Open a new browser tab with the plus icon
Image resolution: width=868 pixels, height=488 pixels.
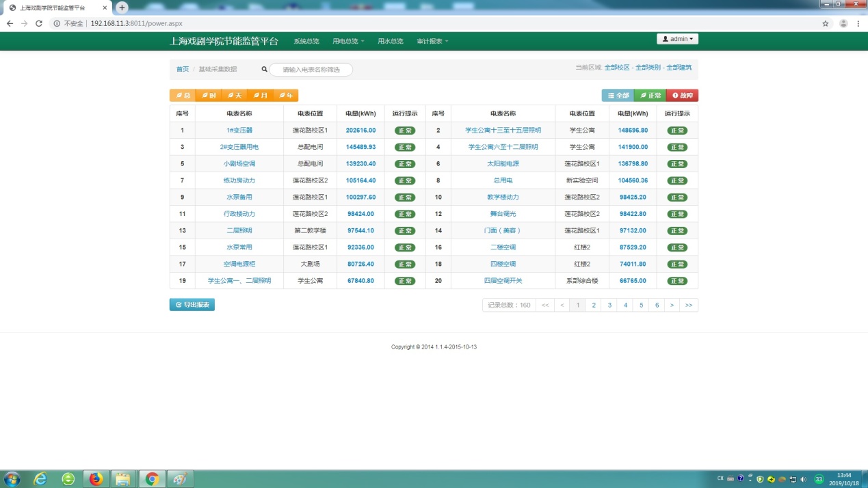pyautogui.click(x=122, y=8)
